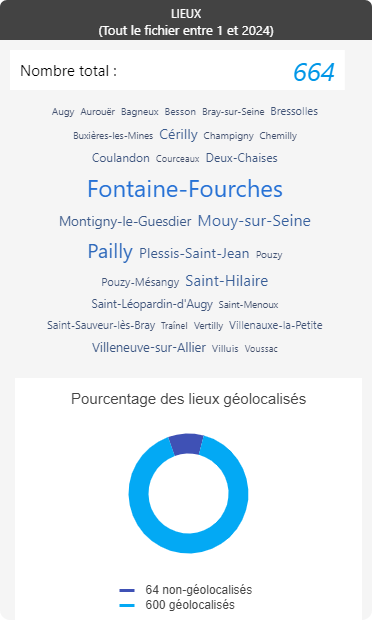Open Buxières-les-Mines place link

(x=113, y=136)
